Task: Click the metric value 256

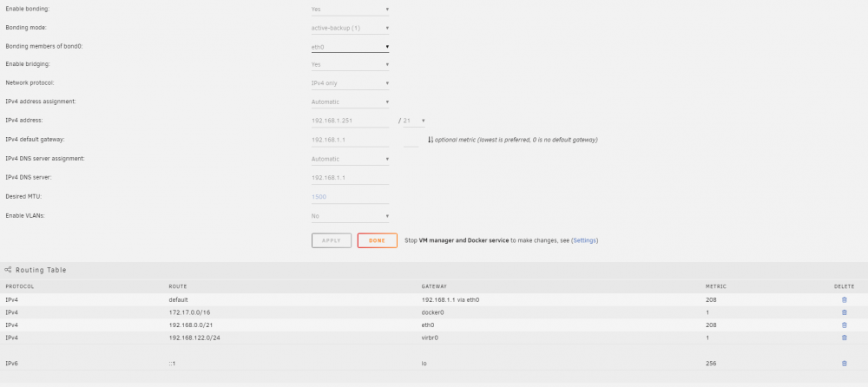Action: point(711,364)
